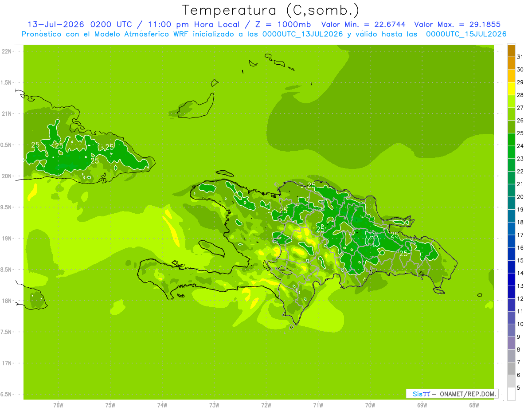Image resolution: width=532 pixels, height=411 pixels.
Task: Pick the teal swatch between 19 and 20
Action: coord(511,203)
